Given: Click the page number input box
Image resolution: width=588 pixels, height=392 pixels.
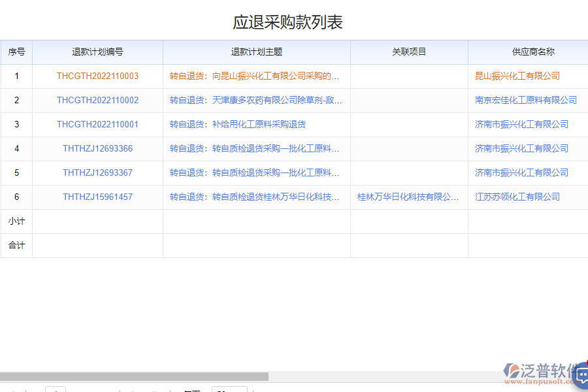Looking at the screenshot, I should pyautogui.click(x=56, y=389).
